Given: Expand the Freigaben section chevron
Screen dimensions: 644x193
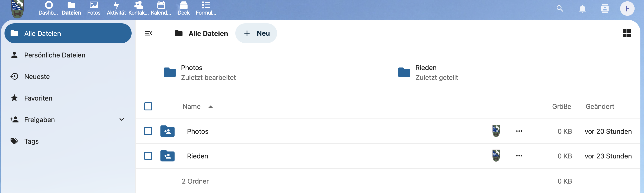Looking at the screenshot, I should point(122,119).
